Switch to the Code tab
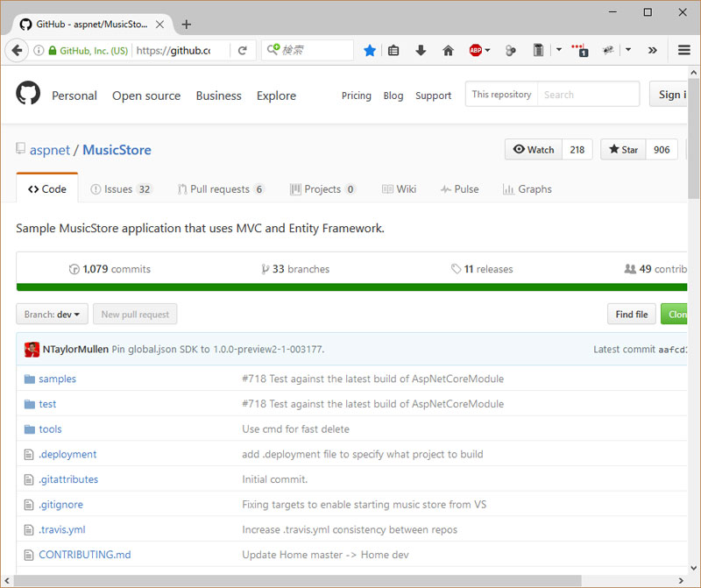This screenshot has width=701, height=588. (47, 189)
